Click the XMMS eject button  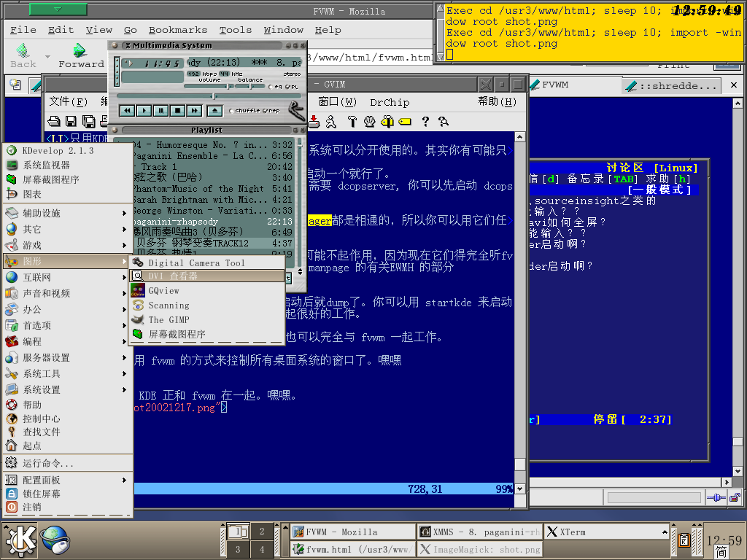click(x=214, y=111)
